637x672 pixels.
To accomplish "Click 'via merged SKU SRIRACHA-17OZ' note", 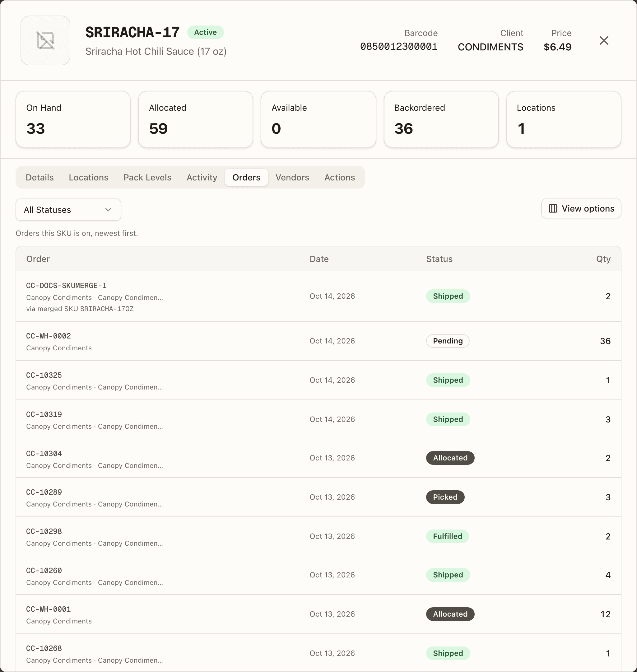I will pyautogui.click(x=80, y=309).
